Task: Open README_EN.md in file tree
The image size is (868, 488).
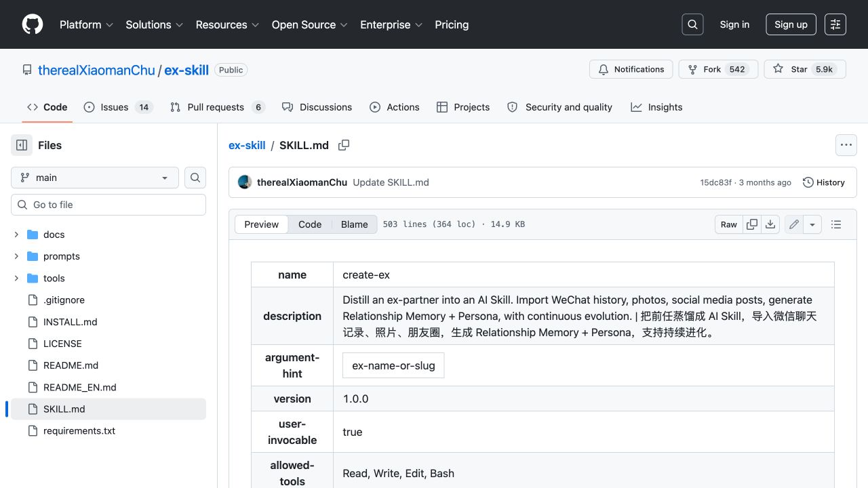Action: [80, 387]
